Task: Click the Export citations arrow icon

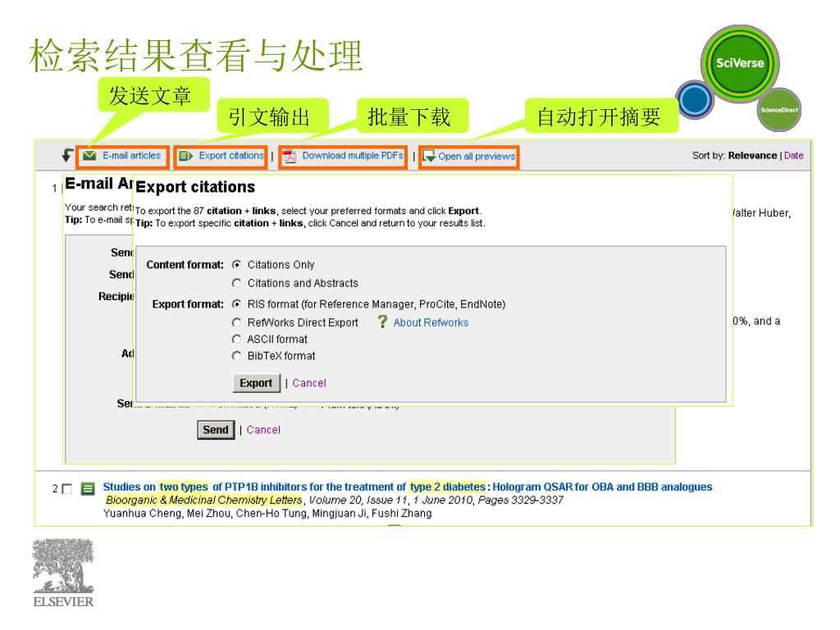Action: pos(186,156)
